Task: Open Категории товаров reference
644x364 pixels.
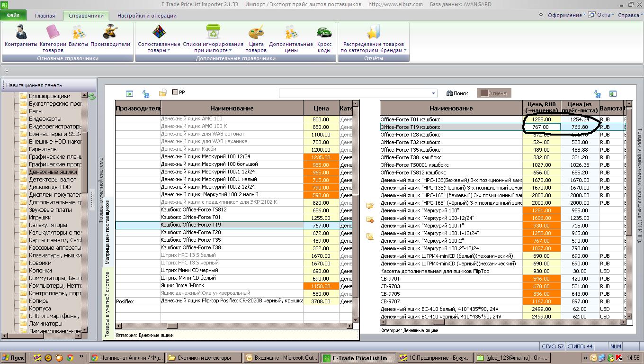Action: tap(53, 38)
